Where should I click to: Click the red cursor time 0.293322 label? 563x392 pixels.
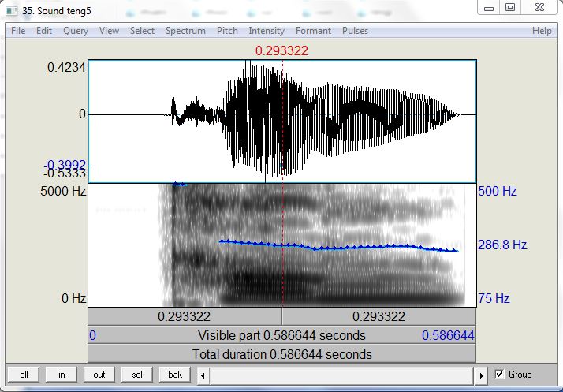[281, 50]
